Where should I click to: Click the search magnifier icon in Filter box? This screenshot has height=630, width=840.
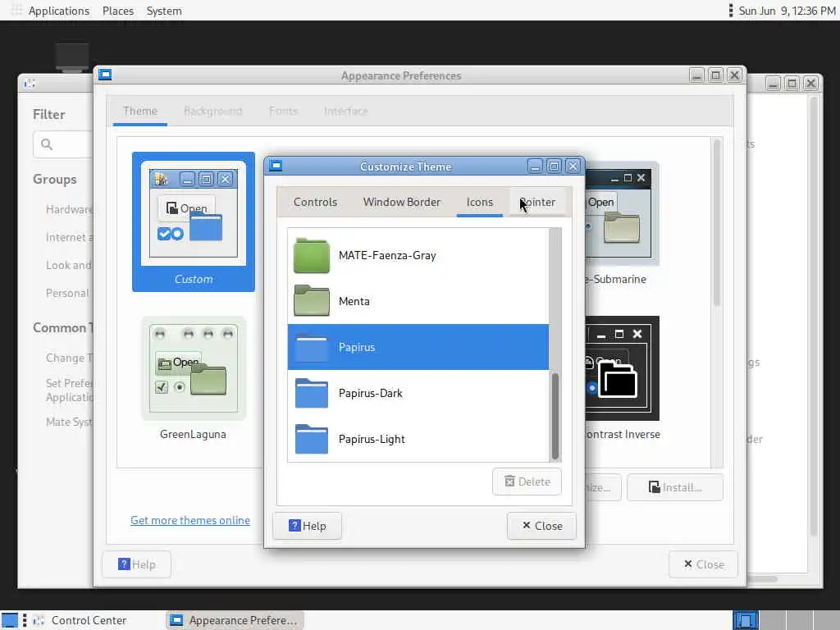(x=47, y=144)
